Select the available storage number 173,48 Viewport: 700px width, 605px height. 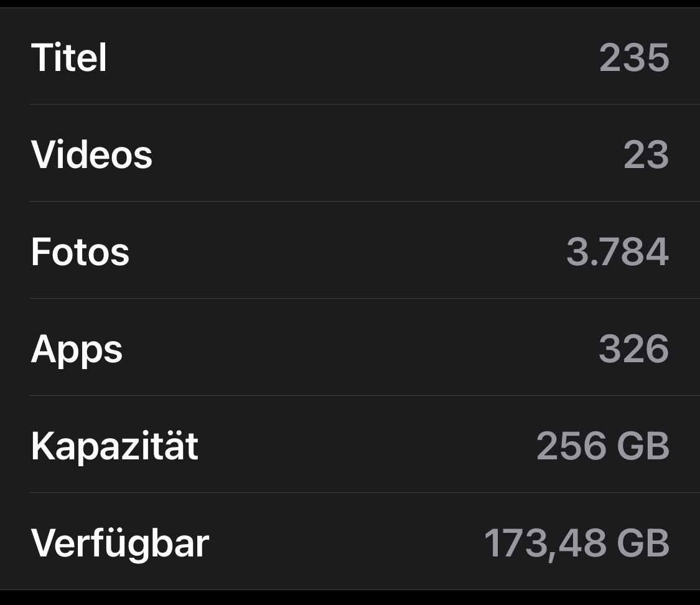click(545, 543)
